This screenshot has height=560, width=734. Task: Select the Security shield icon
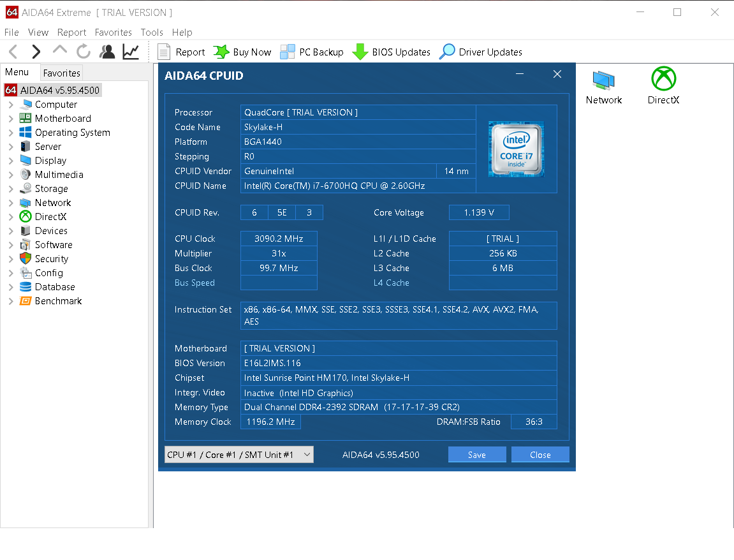click(x=26, y=258)
